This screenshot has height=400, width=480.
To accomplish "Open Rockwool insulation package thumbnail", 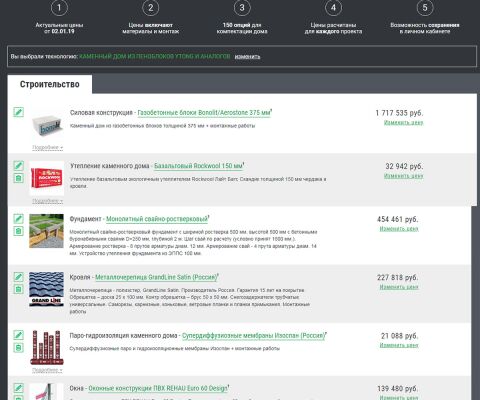I will (46, 178).
